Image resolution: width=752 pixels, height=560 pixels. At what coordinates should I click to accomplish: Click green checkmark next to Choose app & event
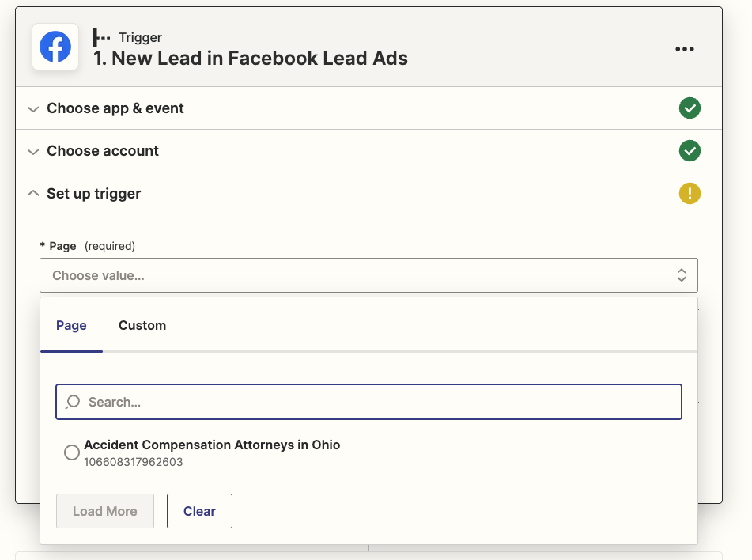click(x=690, y=108)
